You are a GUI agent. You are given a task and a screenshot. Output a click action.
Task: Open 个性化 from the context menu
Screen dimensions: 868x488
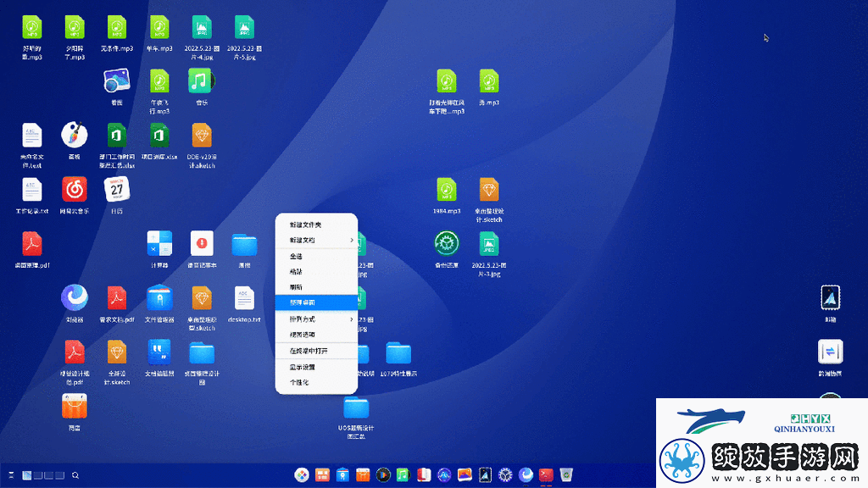pyautogui.click(x=316, y=382)
